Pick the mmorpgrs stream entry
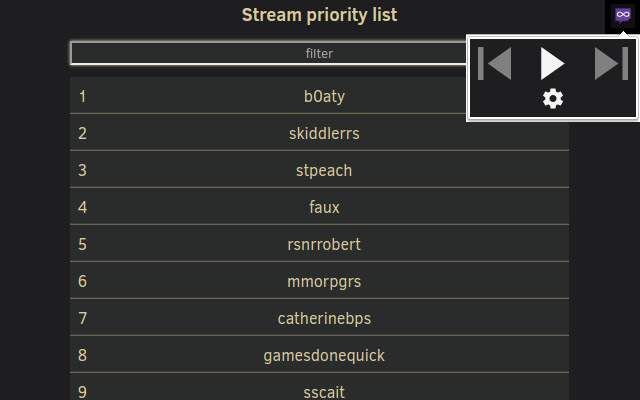This screenshot has height=400, width=640. tap(319, 281)
